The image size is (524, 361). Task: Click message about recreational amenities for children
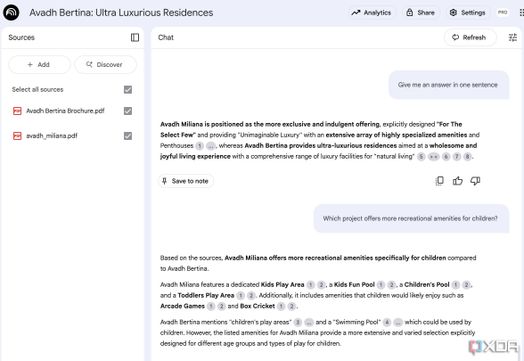click(411, 219)
